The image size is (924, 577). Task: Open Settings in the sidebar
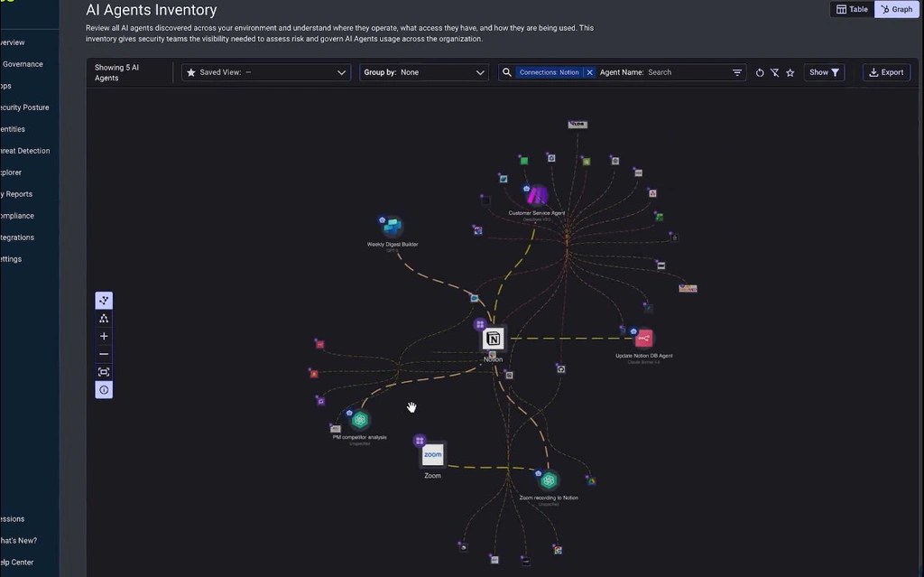pos(12,259)
